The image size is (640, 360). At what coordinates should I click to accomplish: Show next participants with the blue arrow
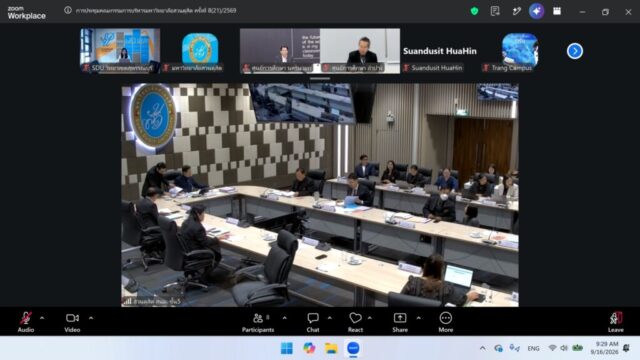[575, 51]
